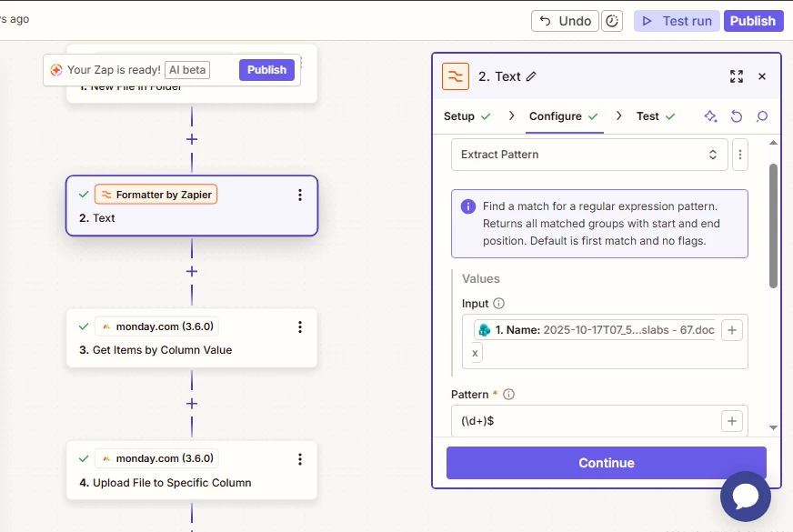Rename step using the pencil icon
This screenshot has height=532, width=793.
531,76
